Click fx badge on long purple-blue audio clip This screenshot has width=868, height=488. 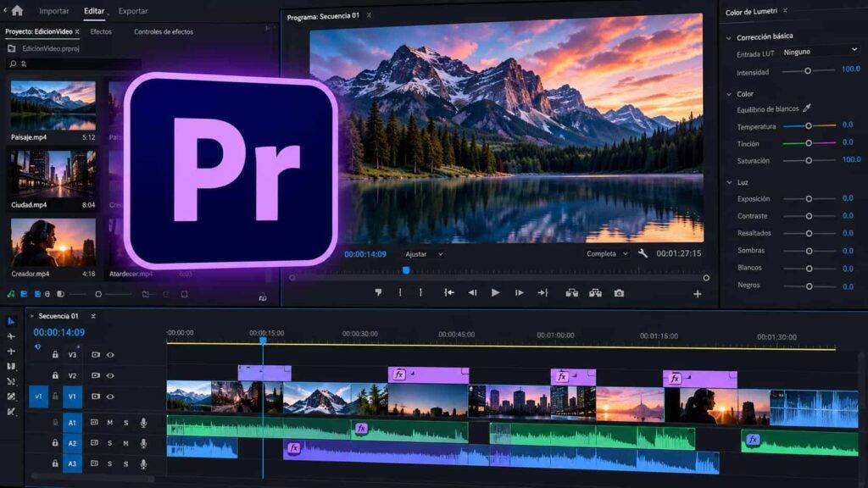coord(294,447)
